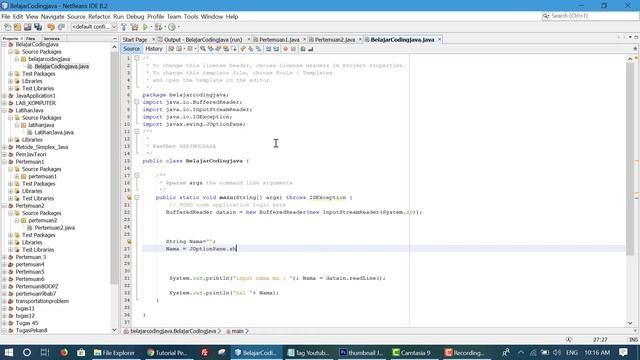Viewport: 640px width, 360px height.
Task: Click the Stop Macro Recording icon
Action: (293, 49)
